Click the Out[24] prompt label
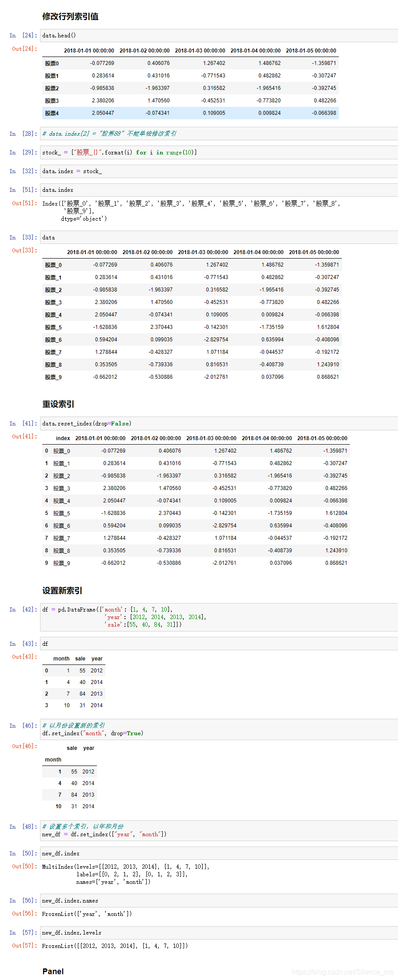 (24, 49)
